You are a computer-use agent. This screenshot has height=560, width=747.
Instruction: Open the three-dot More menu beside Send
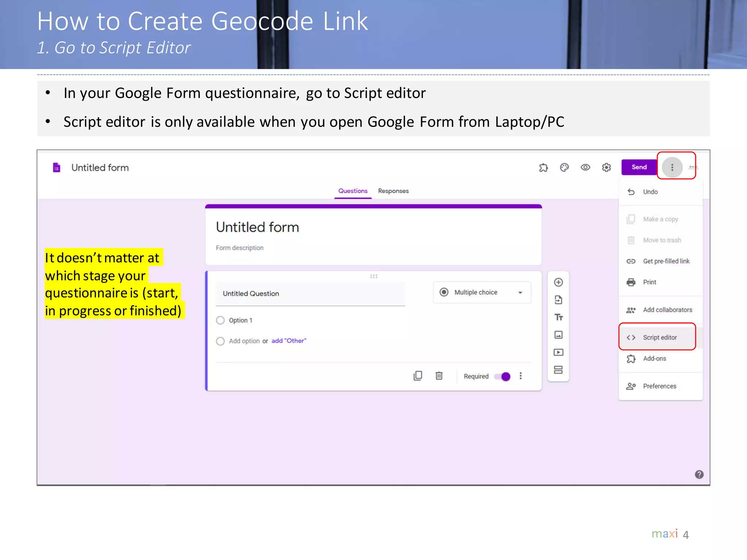pos(672,167)
